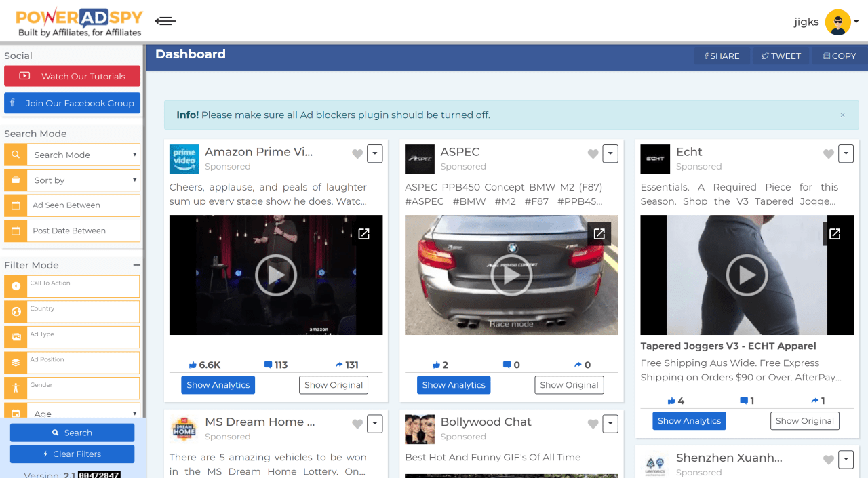This screenshot has height=478, width=868.
Task: Toggle favorite heart on Echt ad
Action: (x=828, y=155)
